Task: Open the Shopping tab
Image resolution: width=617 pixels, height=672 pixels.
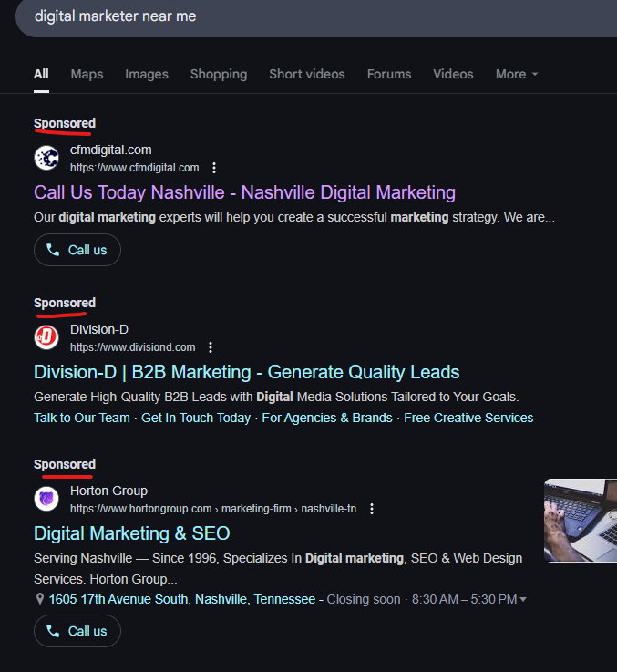Action: point(219,74)
